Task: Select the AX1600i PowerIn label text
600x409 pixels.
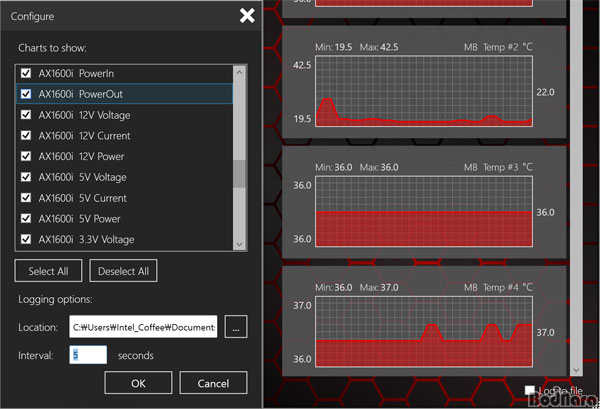Action: 76,73
